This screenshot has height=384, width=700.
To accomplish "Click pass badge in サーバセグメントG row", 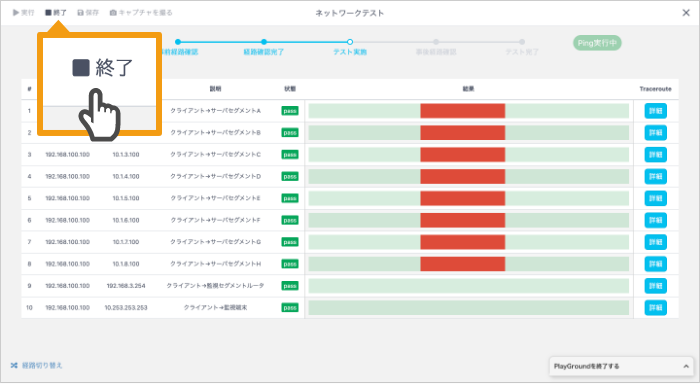I will click(290, 242).
